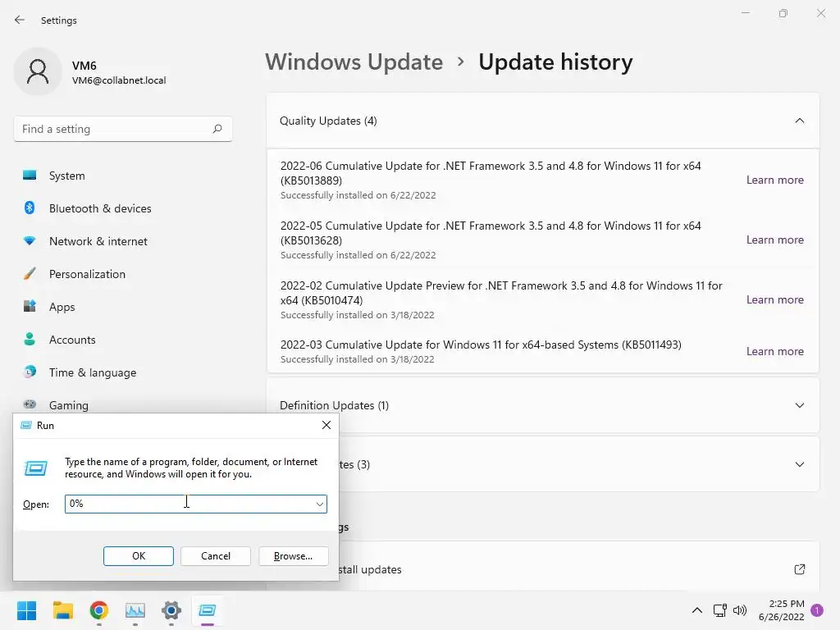Click the VM6 user avatar icon
The width and height of the screenshot is (840, 630).
(x=38, y=71)
